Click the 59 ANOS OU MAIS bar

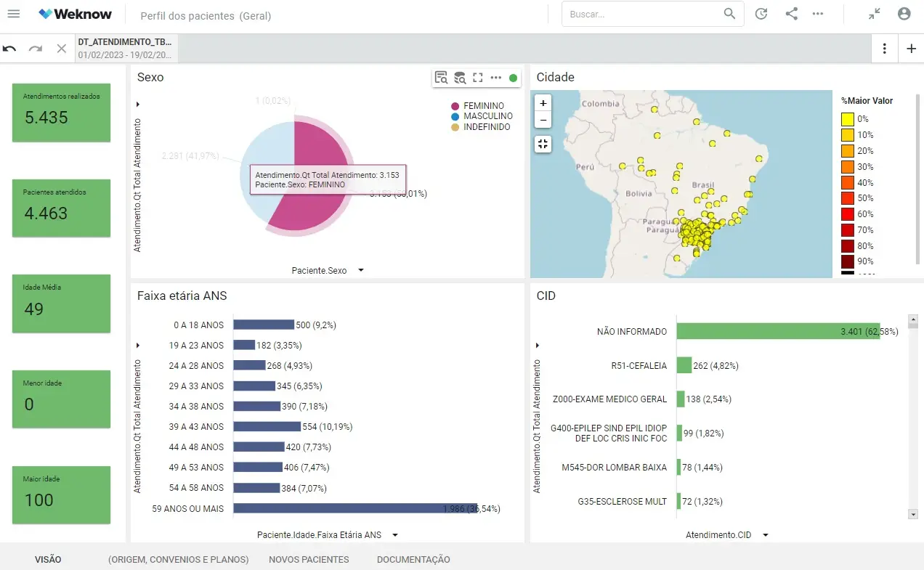(x=355, y=508)
